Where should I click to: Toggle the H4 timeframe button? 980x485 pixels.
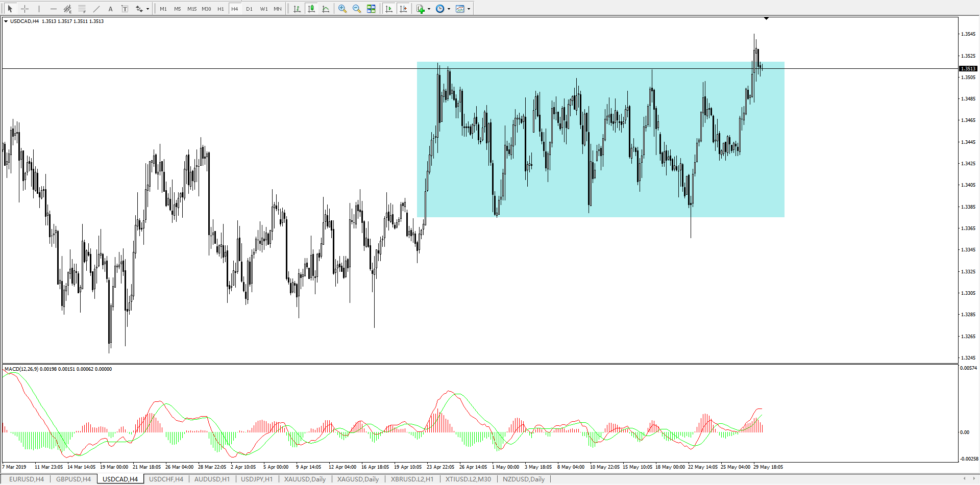point(235,9)
